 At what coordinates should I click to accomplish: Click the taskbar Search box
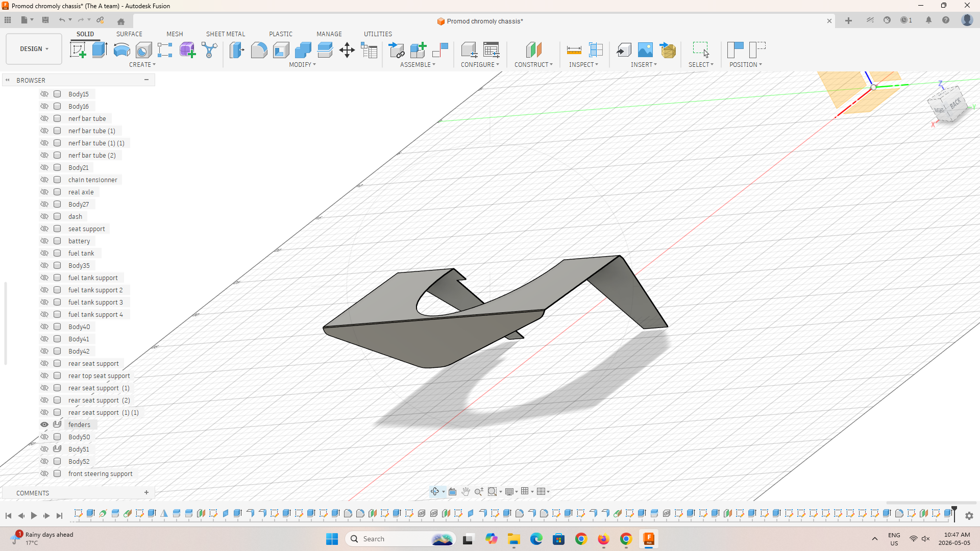click(x=400, y=539)
